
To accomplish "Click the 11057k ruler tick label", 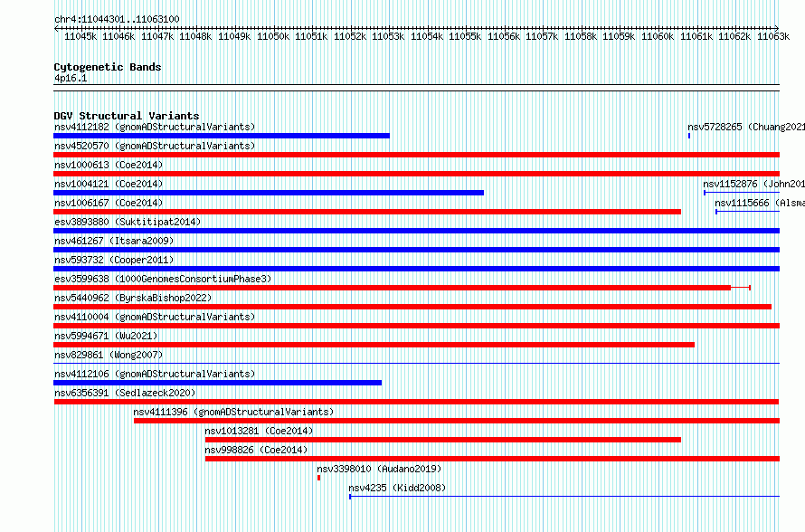I will pos(542,36).
